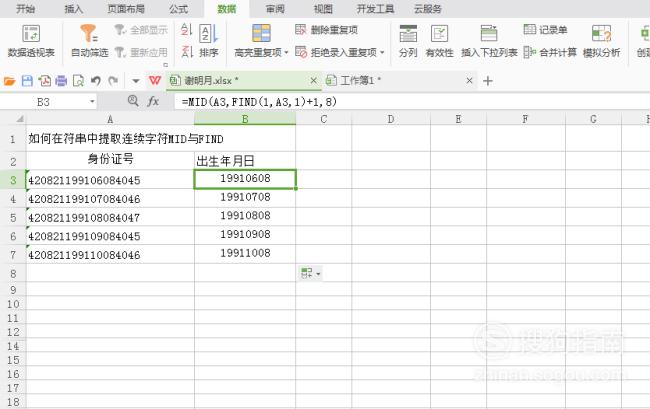Sort ascending A to Z icon
The width and height of the screenshot is (650, 409).
(187, 30)
